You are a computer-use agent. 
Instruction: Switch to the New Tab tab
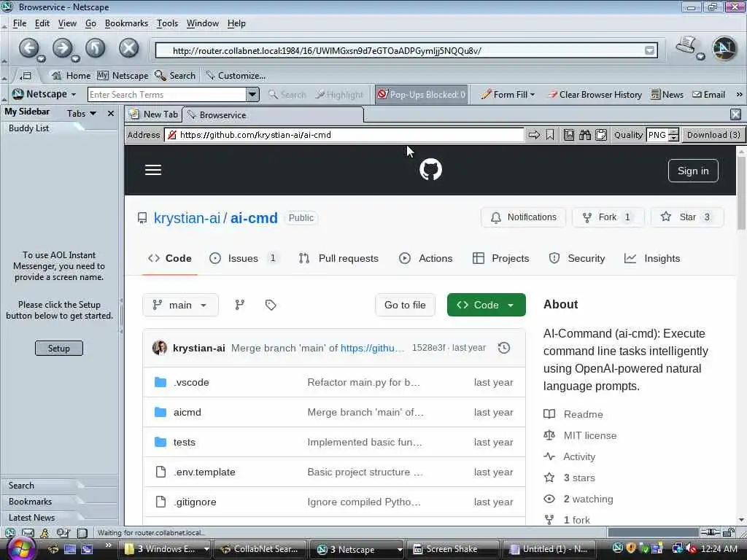point(155,114)
